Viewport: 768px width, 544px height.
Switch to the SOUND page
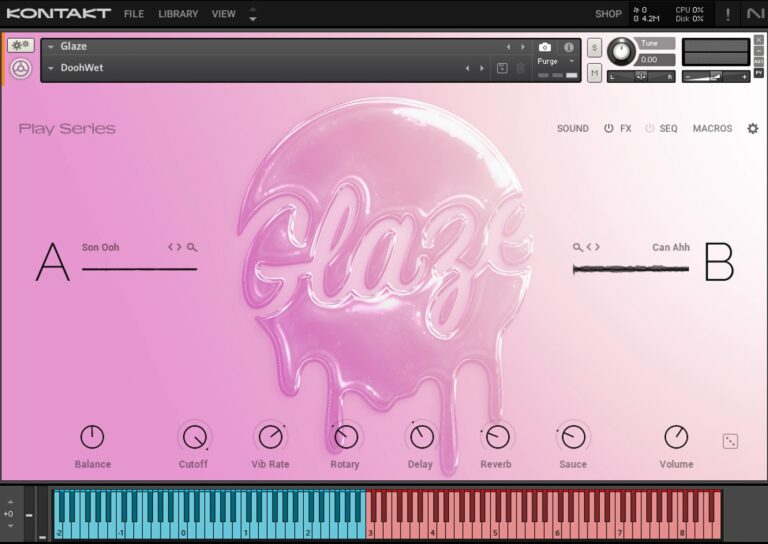[x=573, y=128]
